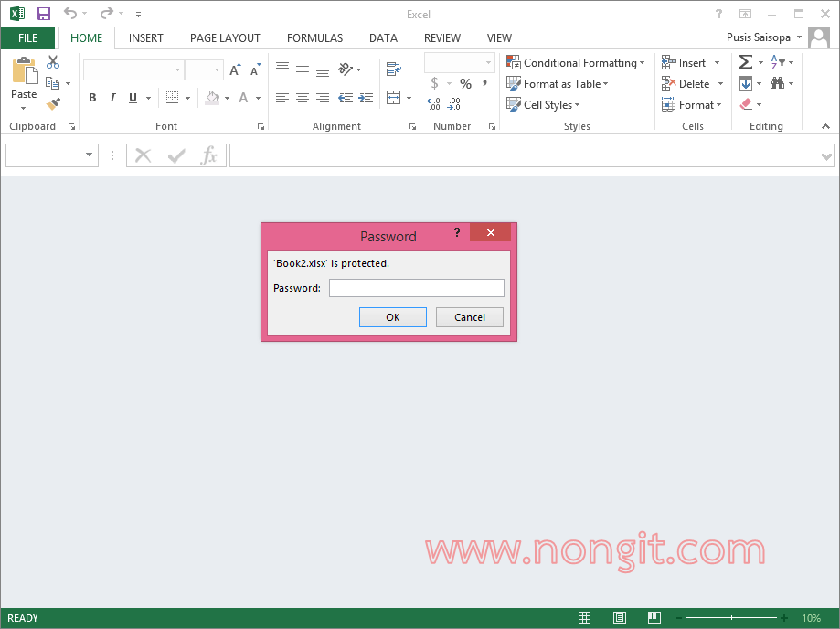Select Align Left icon

(282, 98)
